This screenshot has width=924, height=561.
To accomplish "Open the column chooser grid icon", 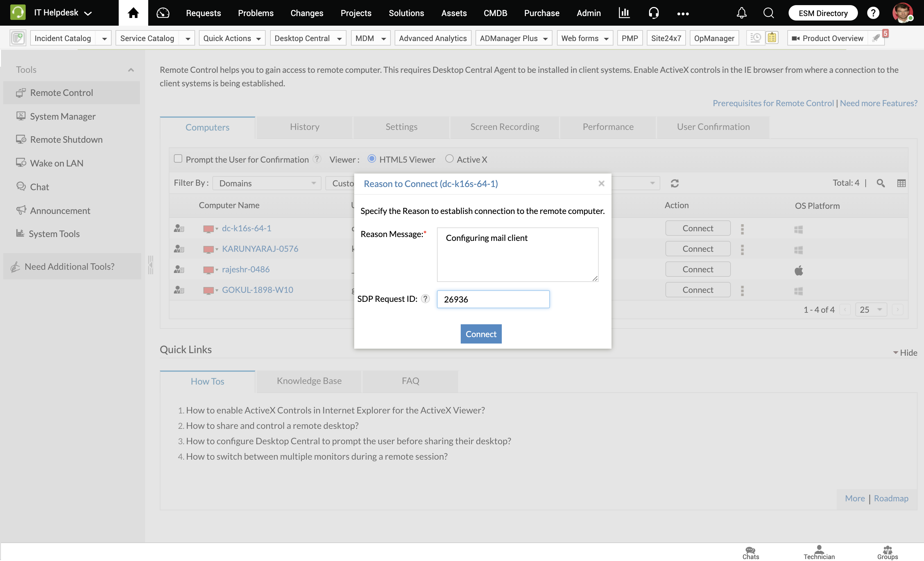I will 901,183.
